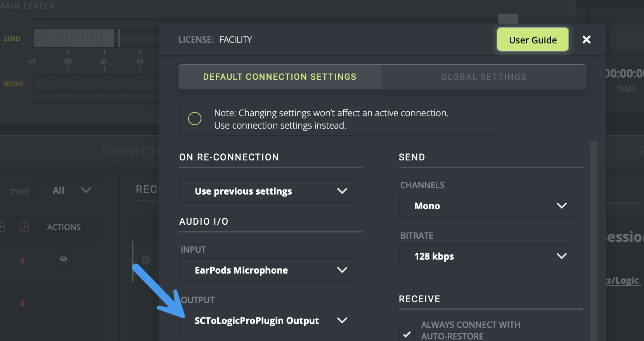Toggle Always Connect With Auto-Restore checkbox
This screenshot has width=644, height=341.
point(407,333)
